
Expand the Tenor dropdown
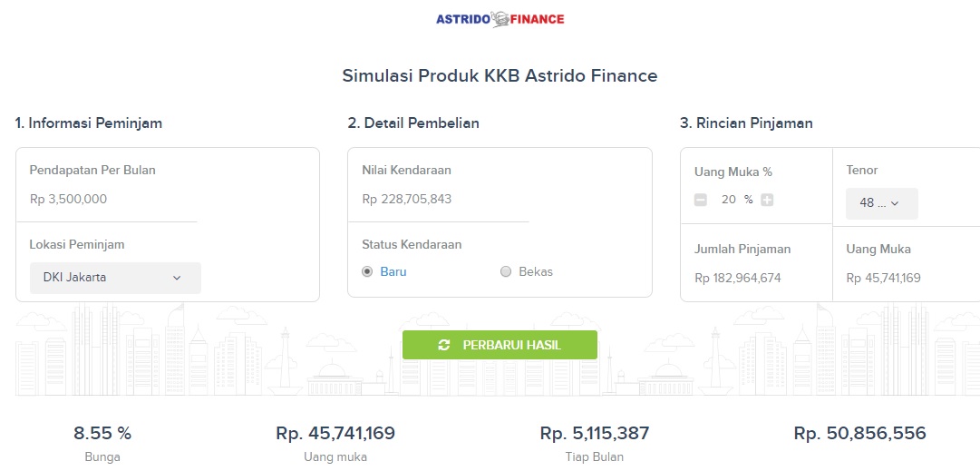coord(882,203)
